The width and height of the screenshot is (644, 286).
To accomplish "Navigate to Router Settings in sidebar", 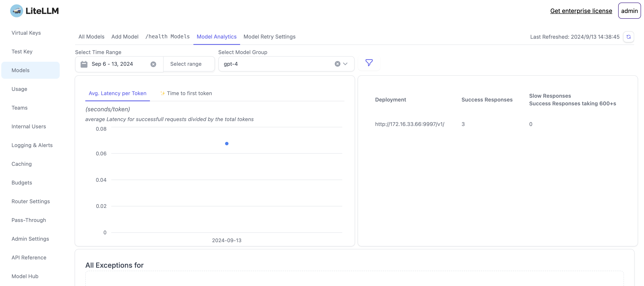I will tap(30, 201).
